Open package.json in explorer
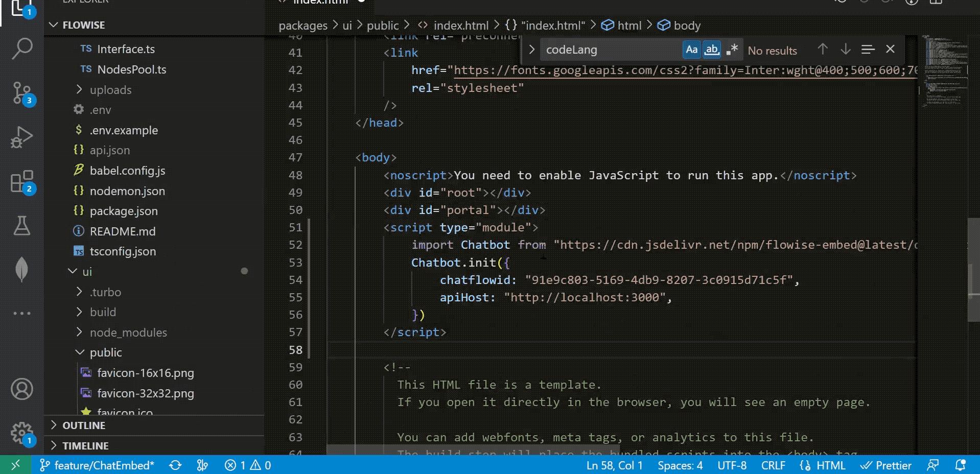This screenshot has height=474, width=980. [x=124, y=211]
